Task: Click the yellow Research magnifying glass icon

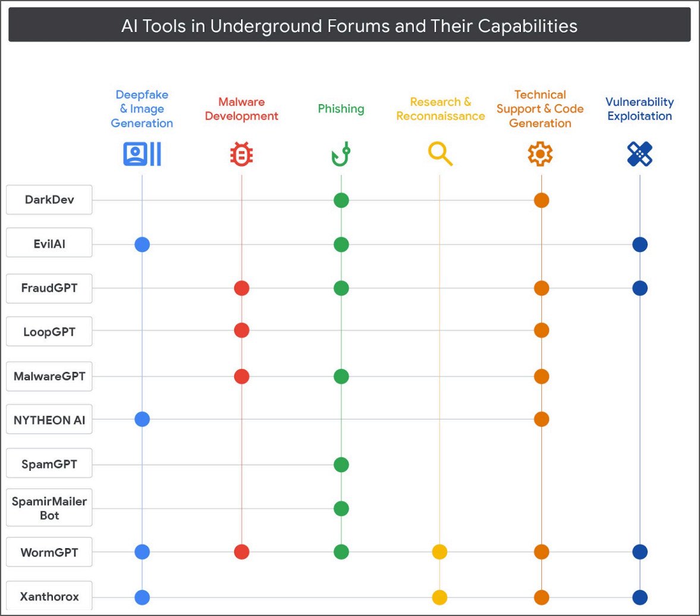Action: [440, 155]
